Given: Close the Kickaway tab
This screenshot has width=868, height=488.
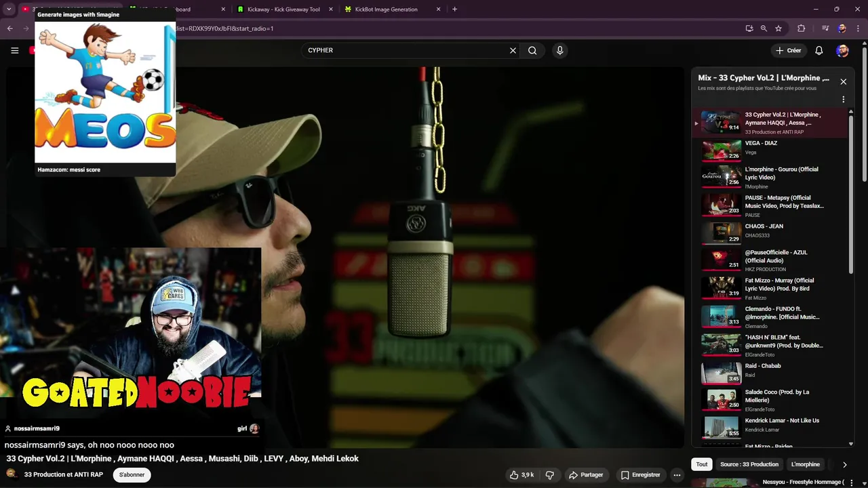Looking at the screenshot, I should [x=332, y=9].
